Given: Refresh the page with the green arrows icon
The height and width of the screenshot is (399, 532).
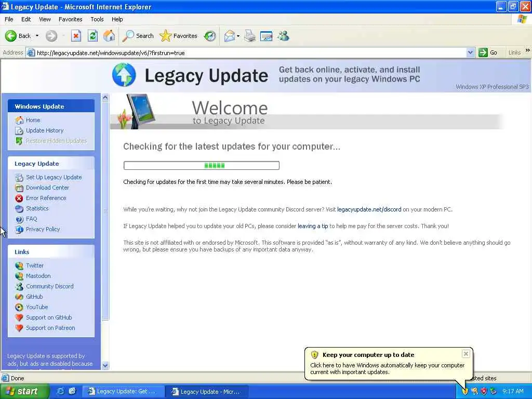Looking at the screenshot, I should 92,36.
